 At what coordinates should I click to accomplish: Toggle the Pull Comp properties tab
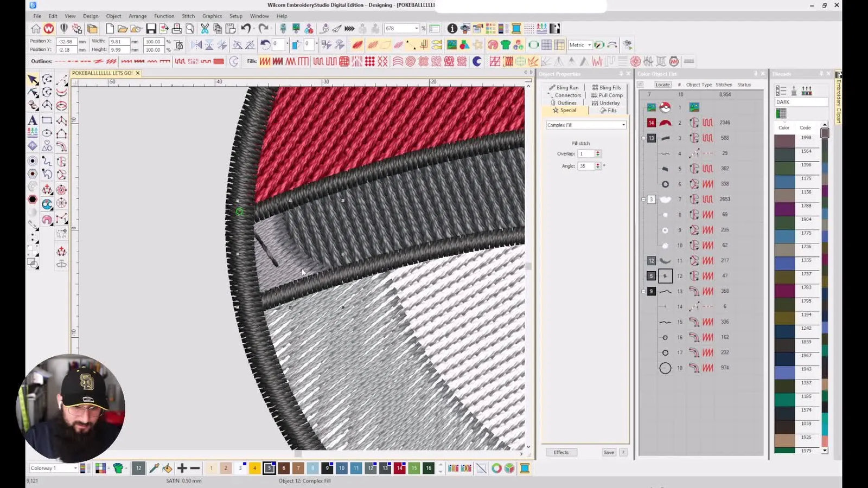[607, 95]
